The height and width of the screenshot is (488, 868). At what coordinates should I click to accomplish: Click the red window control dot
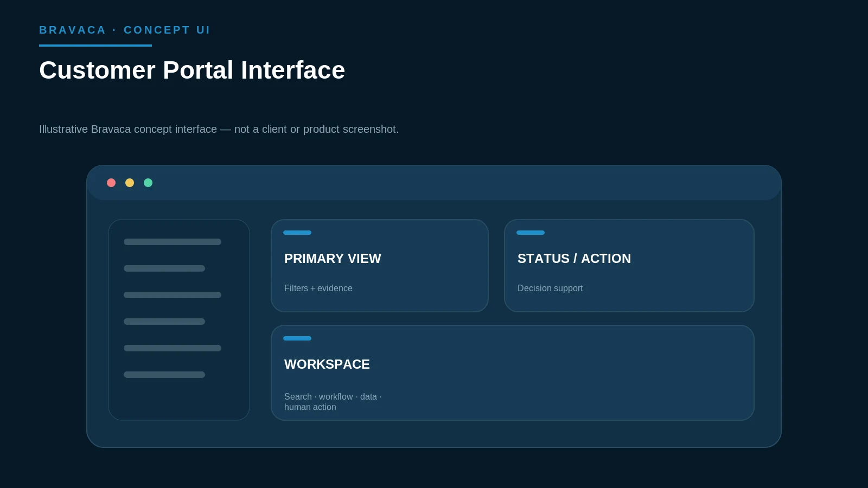coord(111,183)
